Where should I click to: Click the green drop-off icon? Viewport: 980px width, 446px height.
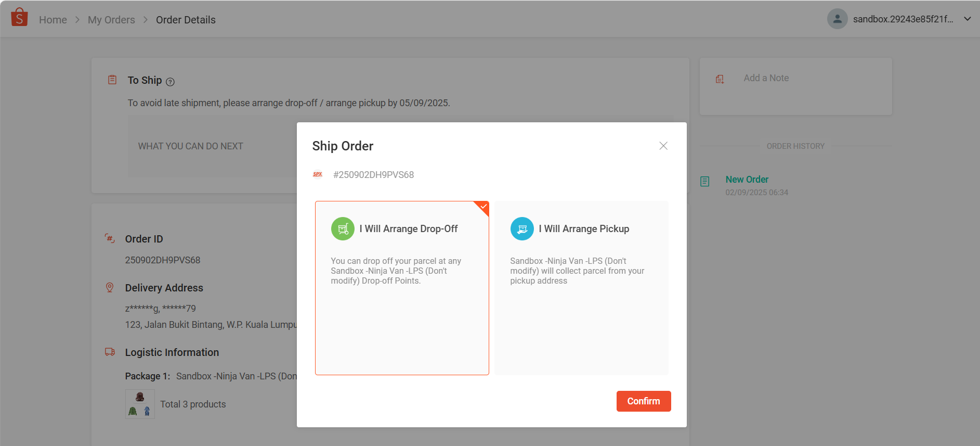point(343,228)
